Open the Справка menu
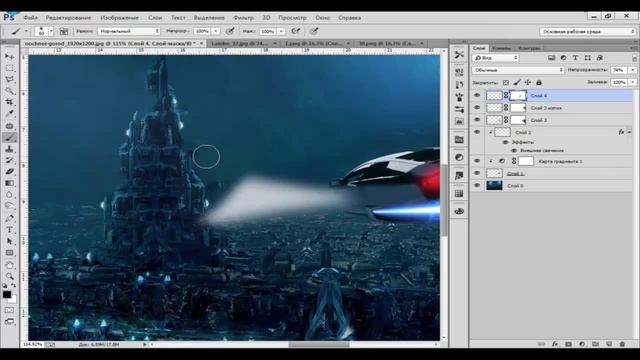This screenshot has width=640, height=360. coord(349,18)
